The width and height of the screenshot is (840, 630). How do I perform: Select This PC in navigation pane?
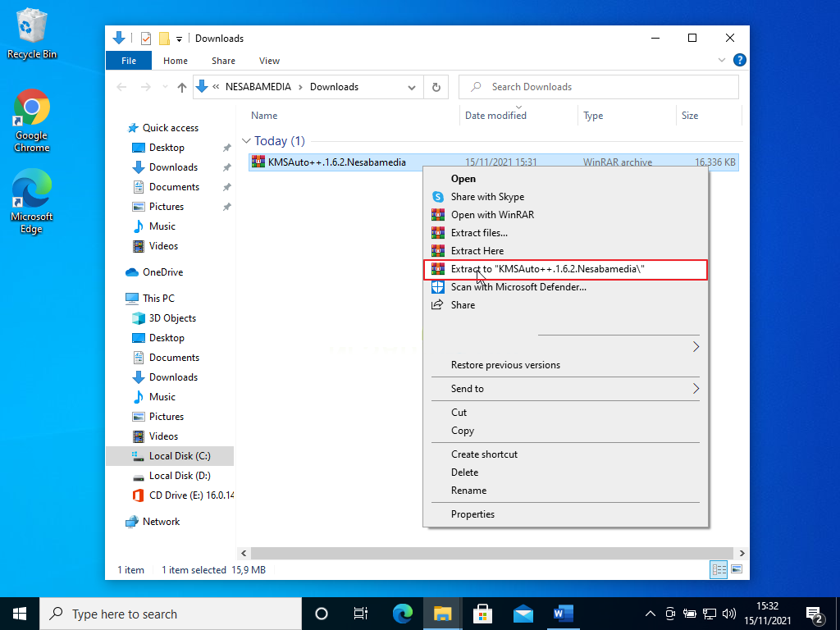158,299
